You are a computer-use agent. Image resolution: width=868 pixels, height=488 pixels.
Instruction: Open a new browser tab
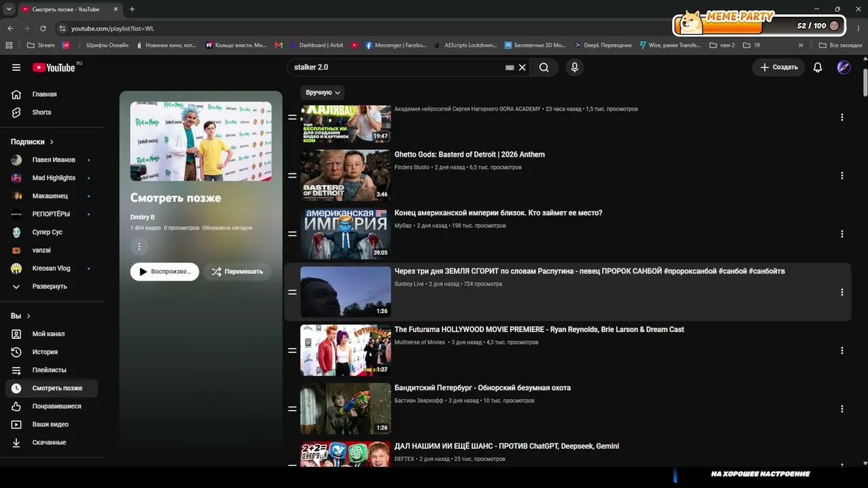pos(132,9)
